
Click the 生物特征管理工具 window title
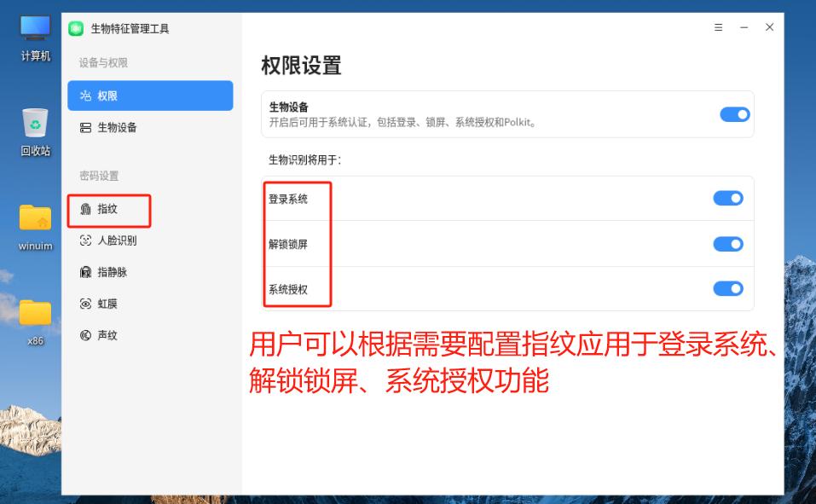pyautogui.click(x=130, y=29)
